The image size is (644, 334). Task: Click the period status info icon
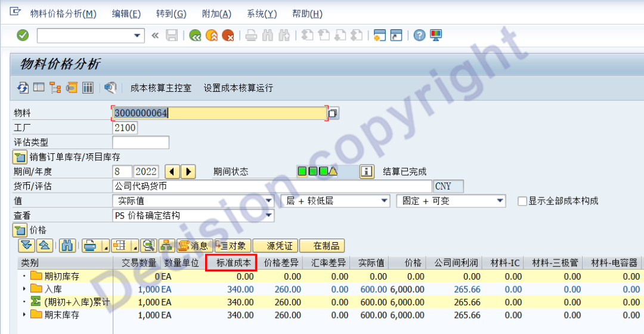(367, 172)
